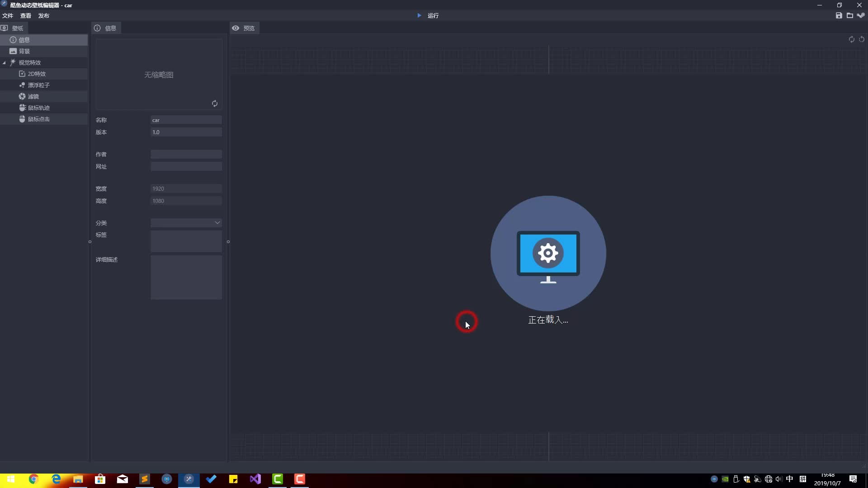Open project folder icon in top bar

pyautogui.click(x=850, y=15)
